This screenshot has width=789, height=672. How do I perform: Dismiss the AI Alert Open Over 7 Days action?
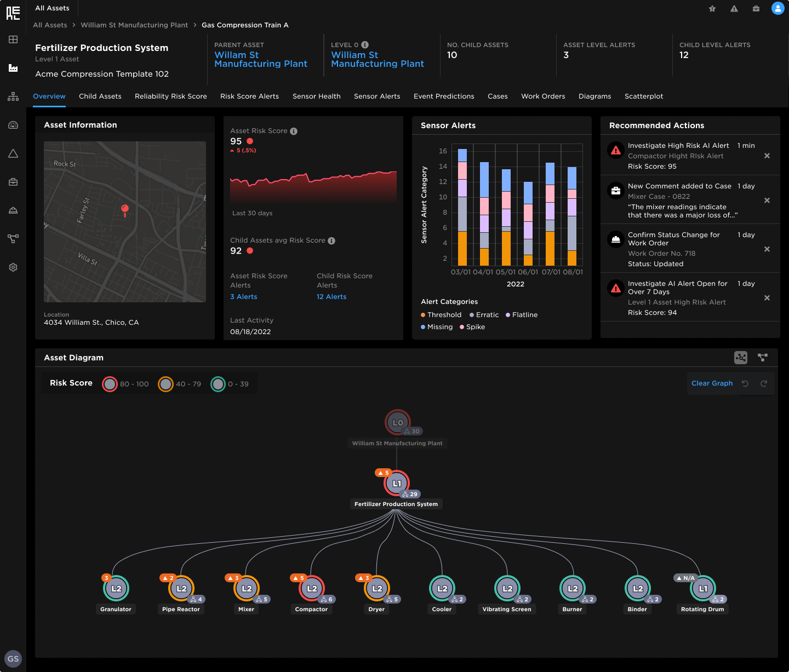click(767, 298)
